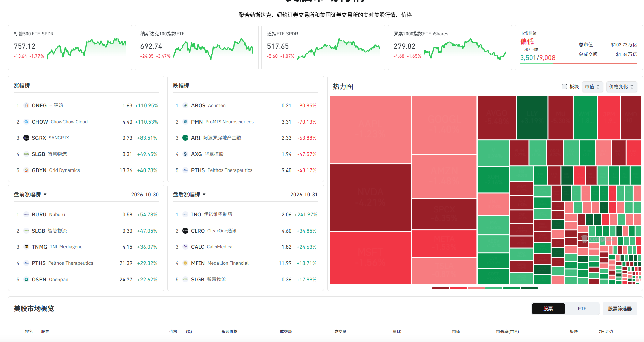644x342 pixels.
Task: Click the darkest green heatmap legend swatch
Action: pyautogui.click(x=529, y=288)
